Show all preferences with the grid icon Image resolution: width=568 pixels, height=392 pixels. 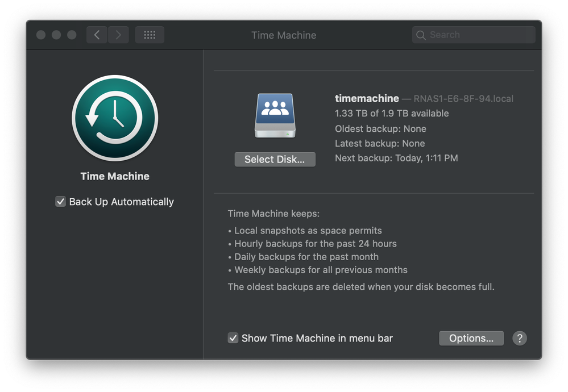pyautogui.click(x=150, y=35)
